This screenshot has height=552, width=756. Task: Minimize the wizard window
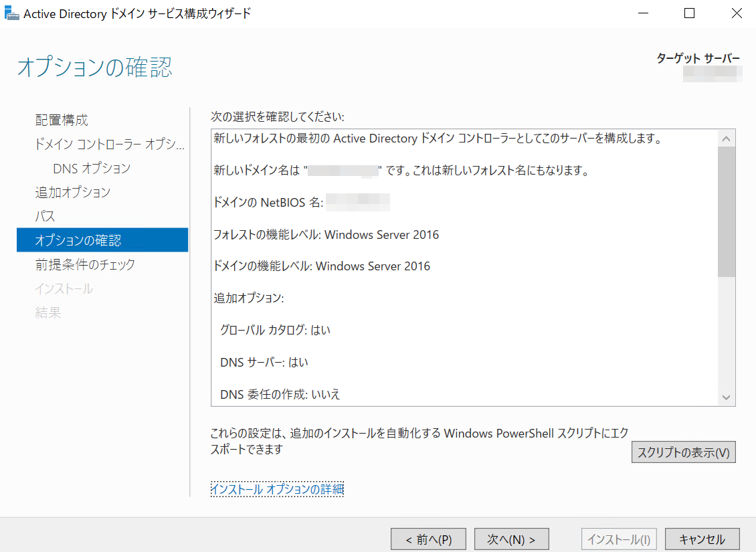pos(643,13)
